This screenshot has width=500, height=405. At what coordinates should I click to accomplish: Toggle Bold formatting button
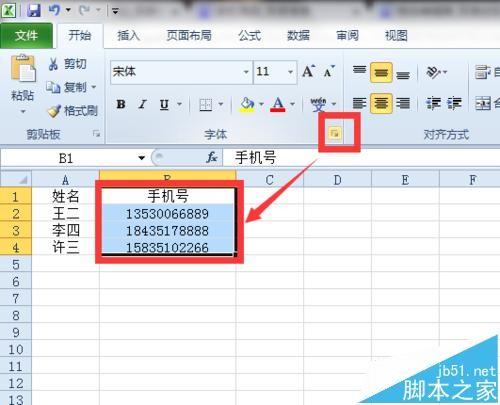121,104
